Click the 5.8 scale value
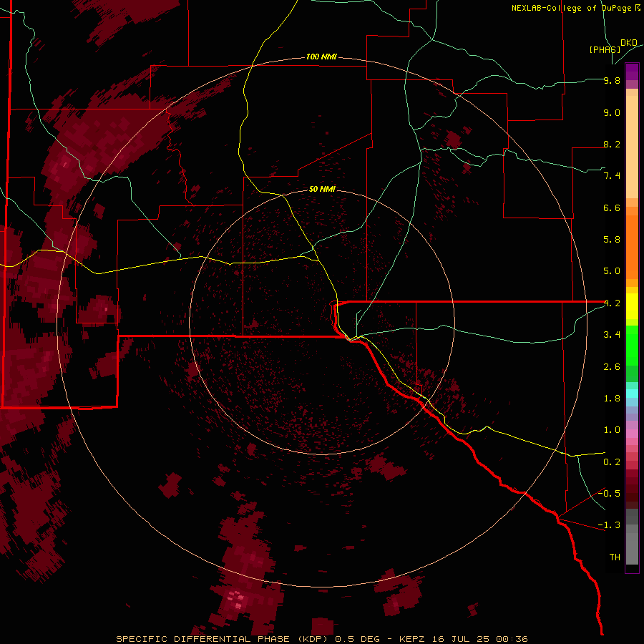 coord(612,240)
